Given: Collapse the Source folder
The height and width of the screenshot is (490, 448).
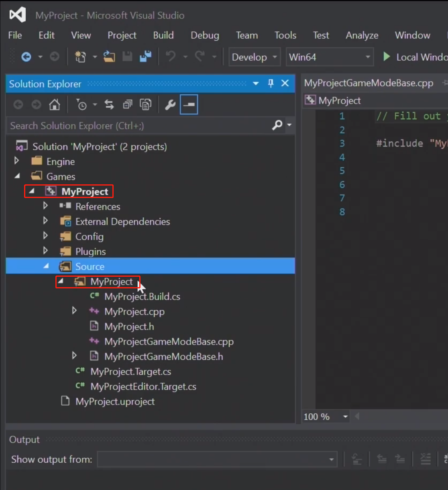Looking at the screenshot, I should tap(46, 266).
